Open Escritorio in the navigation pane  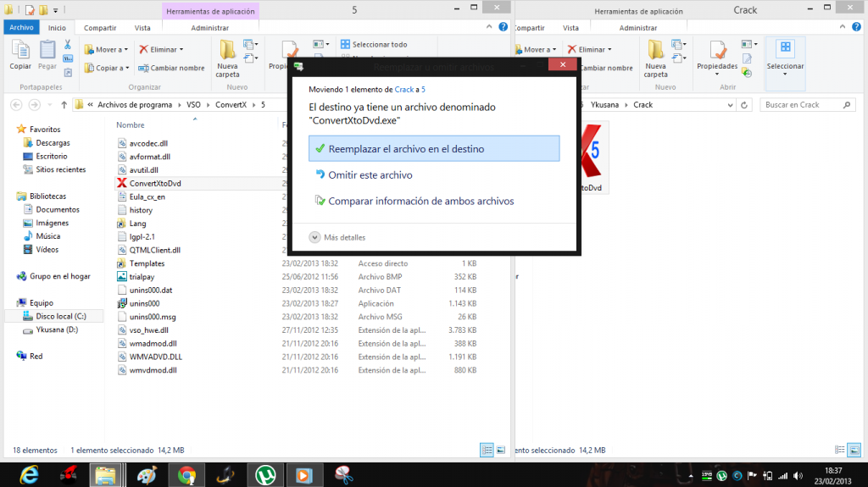click(52, 156)
